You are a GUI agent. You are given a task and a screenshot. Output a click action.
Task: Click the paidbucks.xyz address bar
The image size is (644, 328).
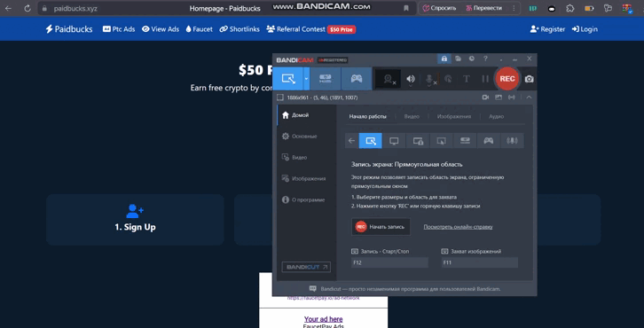75,8
